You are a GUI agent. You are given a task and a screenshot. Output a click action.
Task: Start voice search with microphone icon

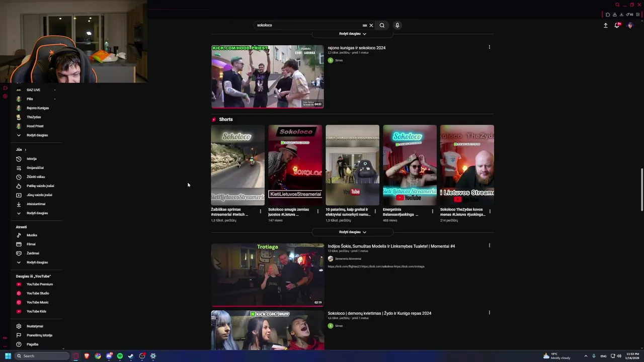(x=397, y=25)
